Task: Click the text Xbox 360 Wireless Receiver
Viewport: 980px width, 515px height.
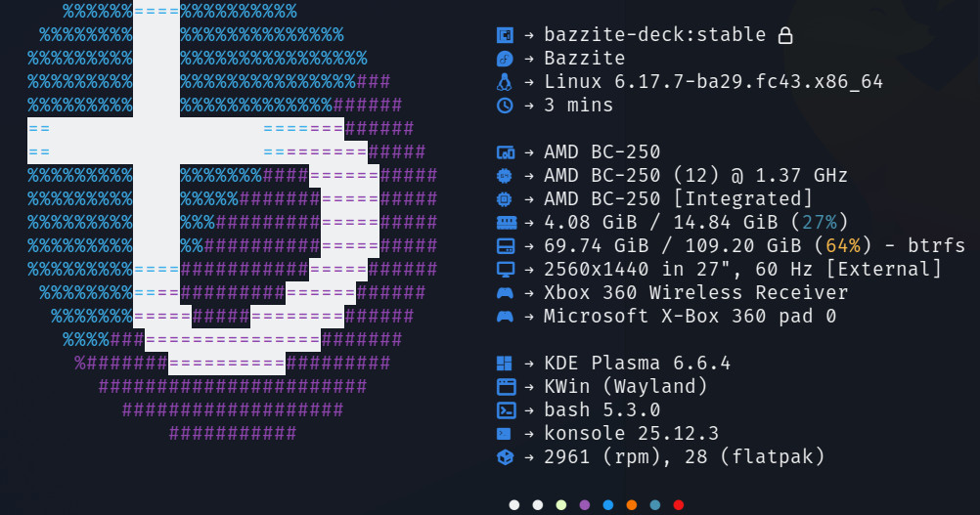Action: tap(696, 293)
